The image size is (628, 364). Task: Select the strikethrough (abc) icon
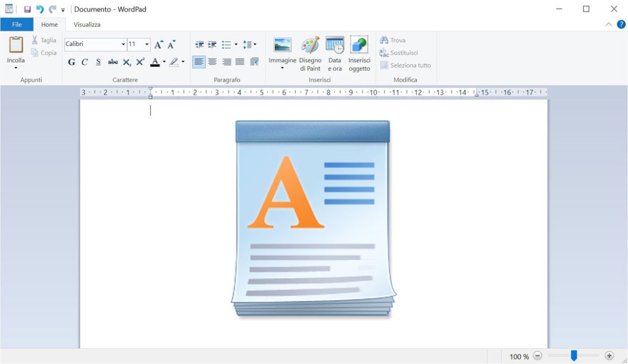(x=112, y=62)
